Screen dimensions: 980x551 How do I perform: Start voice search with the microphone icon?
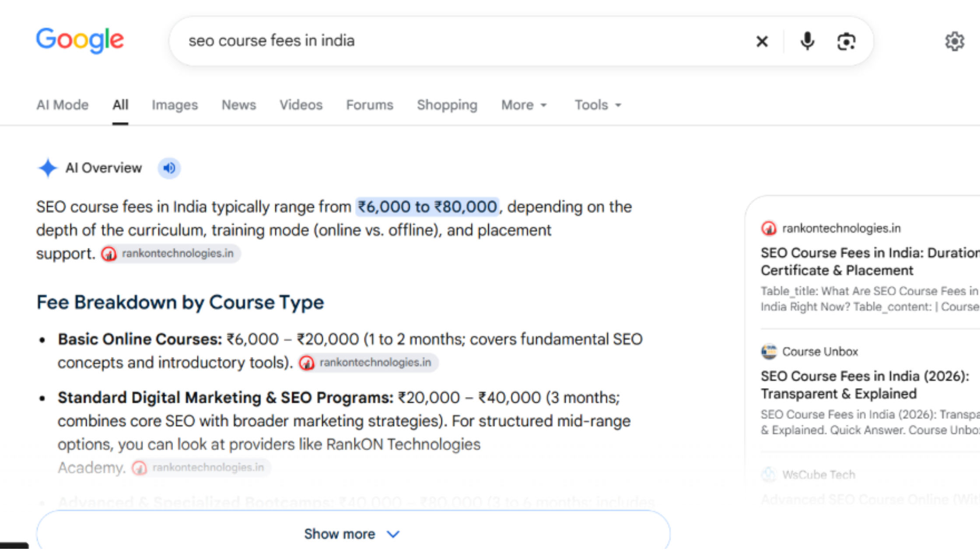[x=807, y=42]
